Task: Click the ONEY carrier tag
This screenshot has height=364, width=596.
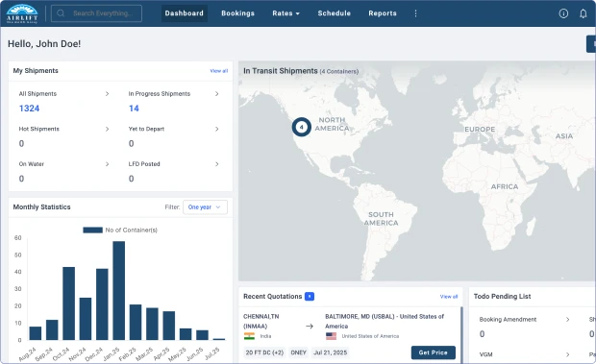Action: [298, 352]
